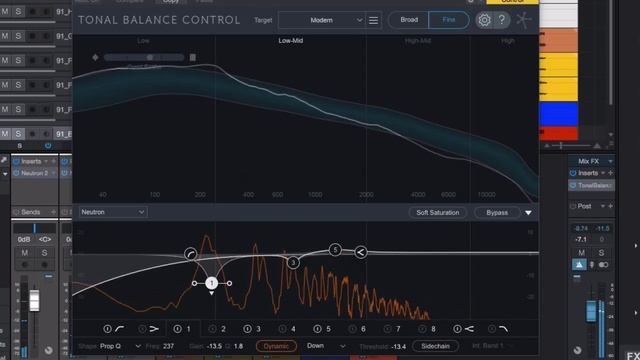The width and height of the screenshot is (640, 360).
Task: Open the main Inserts dropdown arrow
Action: (603, 173)
